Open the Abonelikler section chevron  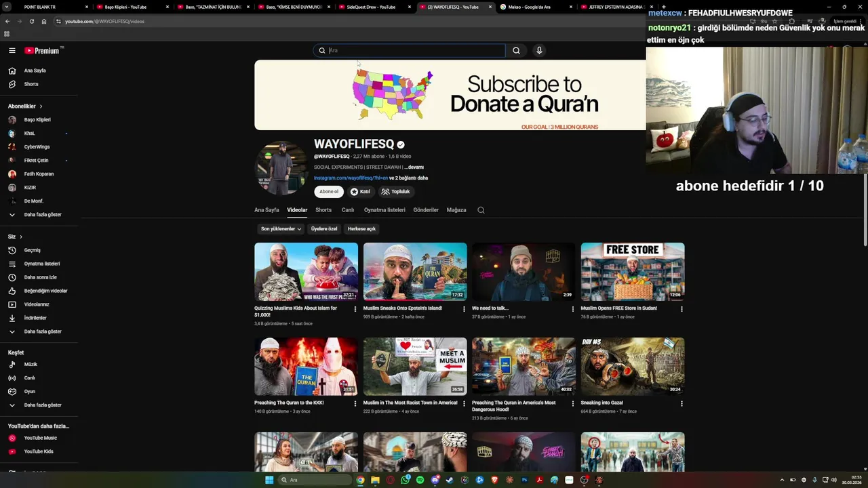coord(41,106)
